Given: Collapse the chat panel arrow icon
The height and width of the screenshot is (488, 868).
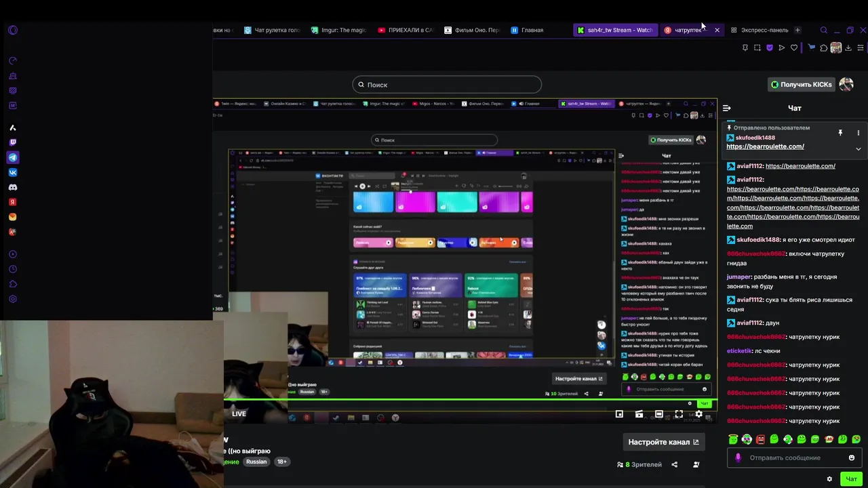Looking at the screenshot, I should 726,108.
